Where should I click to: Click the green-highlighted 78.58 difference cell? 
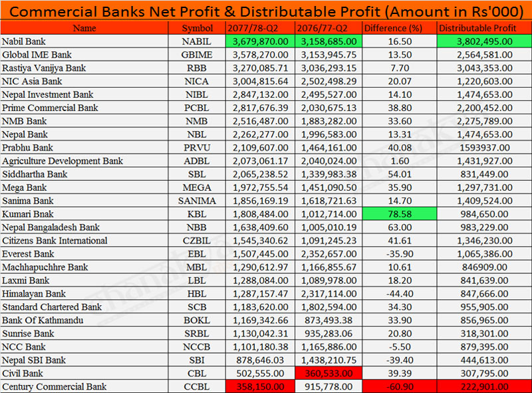399,214
